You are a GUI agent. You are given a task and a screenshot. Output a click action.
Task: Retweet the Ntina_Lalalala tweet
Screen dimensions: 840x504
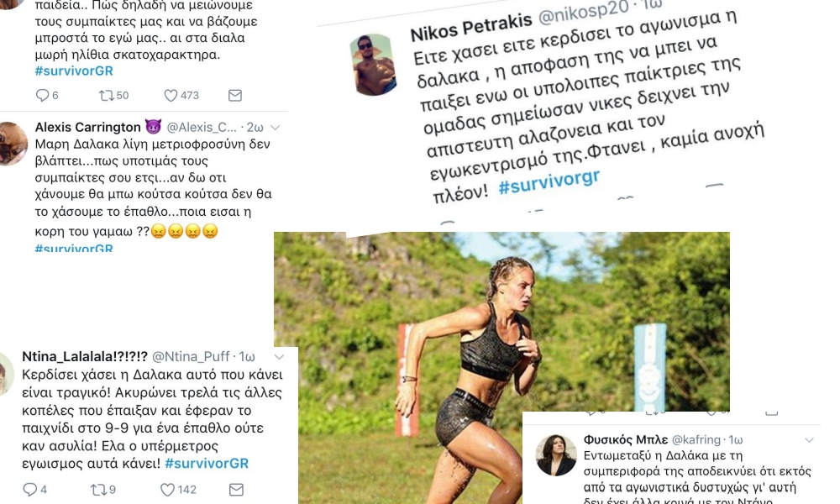(x=98, y=489)
